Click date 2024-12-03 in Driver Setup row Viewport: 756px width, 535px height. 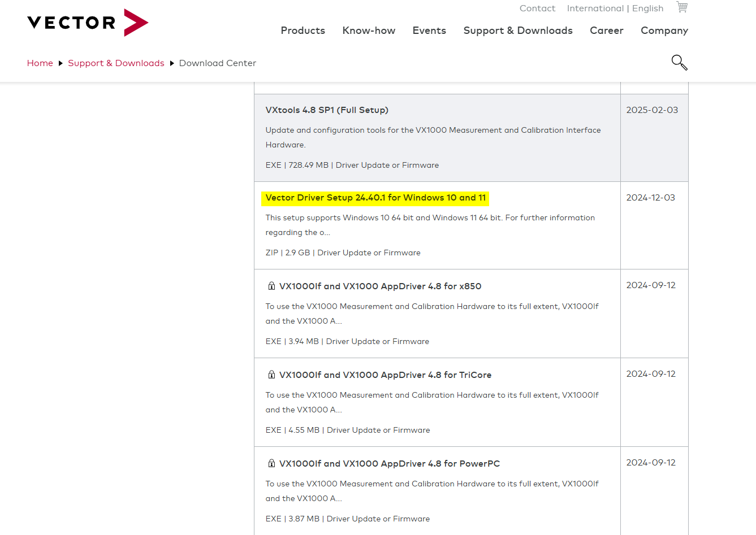[x=650, y=198]
